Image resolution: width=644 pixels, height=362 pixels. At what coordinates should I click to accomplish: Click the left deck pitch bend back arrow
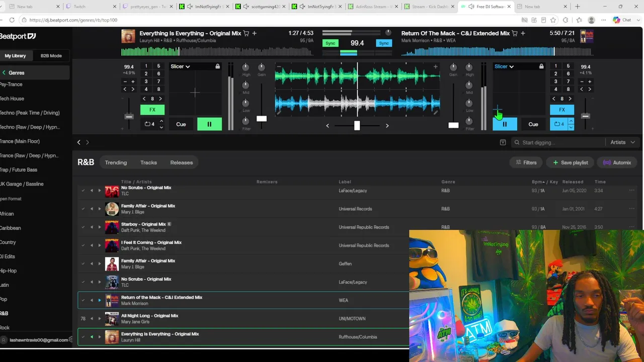pyautogui.click(x=125, y=89)
